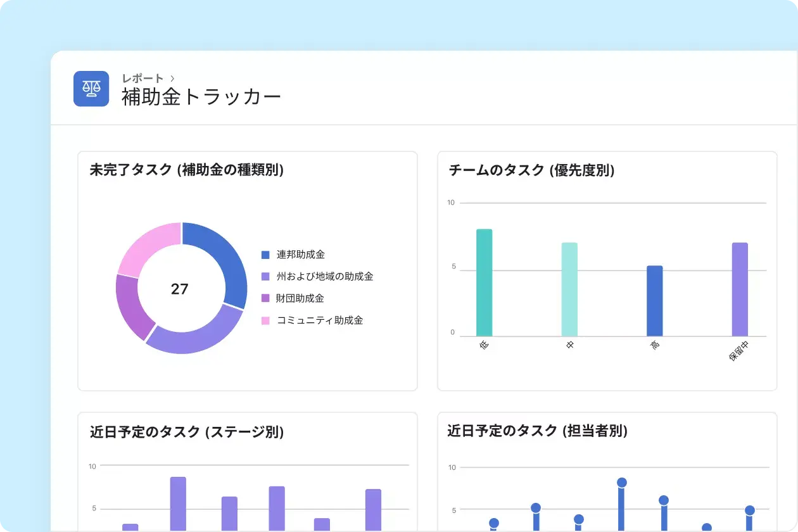Image resolution: width=798 pixels, height=532 pixels.
Task: Click the 補助金トラッカー page title
Action: click(x=201, y=97)
